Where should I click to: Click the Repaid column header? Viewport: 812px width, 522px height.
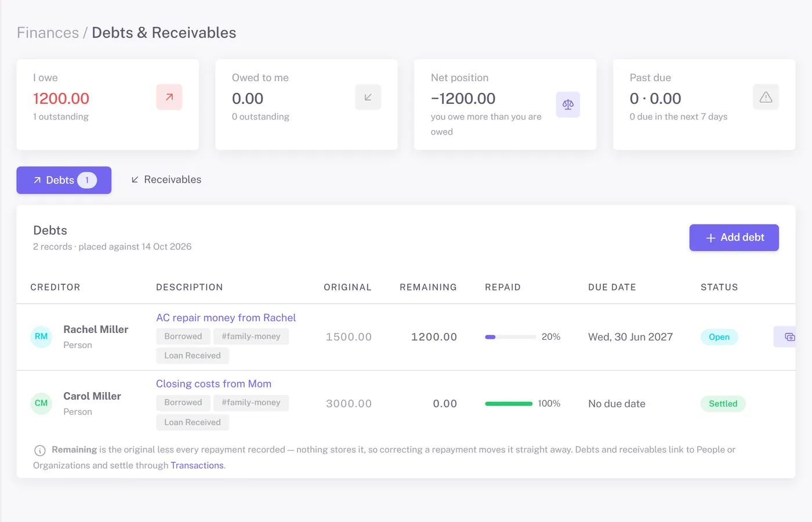503,287
